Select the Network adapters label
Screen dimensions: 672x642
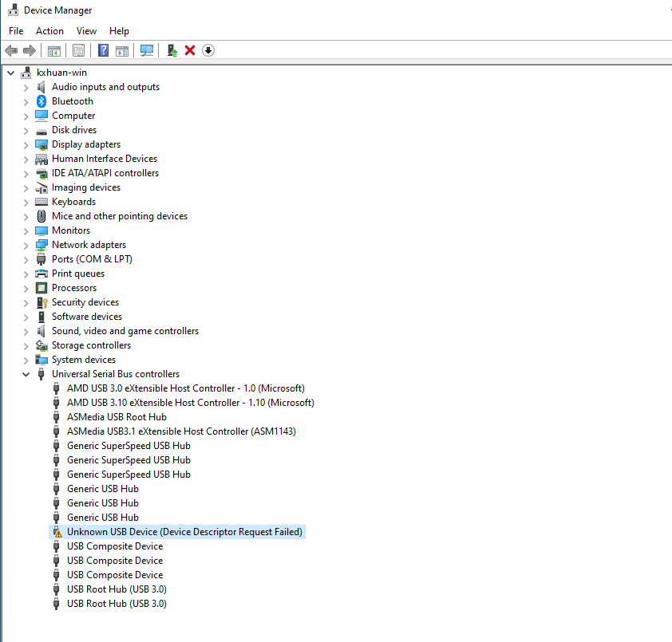coord(89,245)
